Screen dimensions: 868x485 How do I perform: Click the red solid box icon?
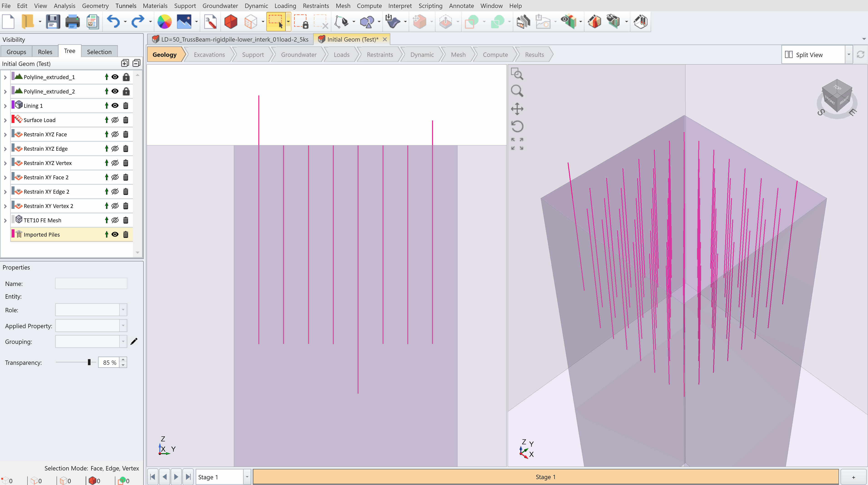pyautogui.click(x=231, y=22)
